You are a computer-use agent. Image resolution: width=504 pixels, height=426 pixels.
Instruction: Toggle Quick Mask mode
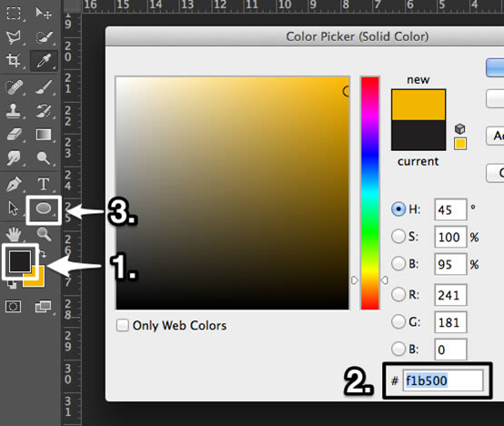pyautogui.click(x=14, y=307)
